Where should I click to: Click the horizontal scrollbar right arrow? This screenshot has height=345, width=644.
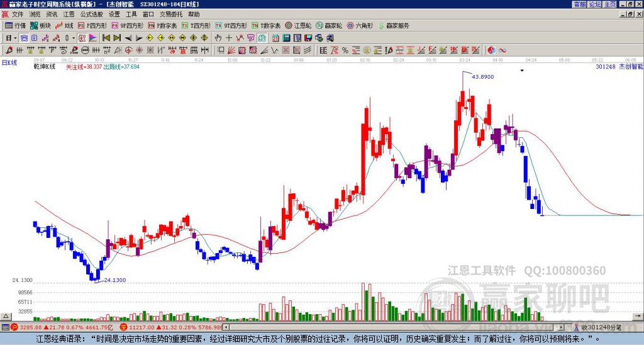562,327
